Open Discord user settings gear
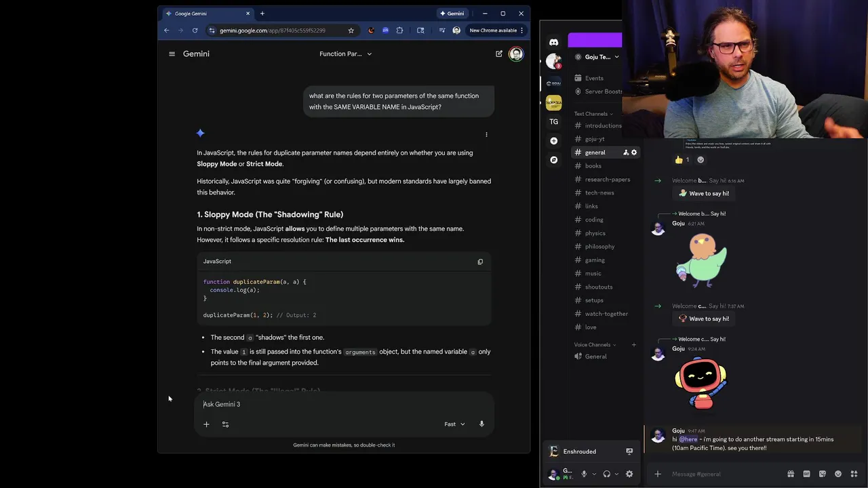 pyautogui.click(x=629, y=474)
